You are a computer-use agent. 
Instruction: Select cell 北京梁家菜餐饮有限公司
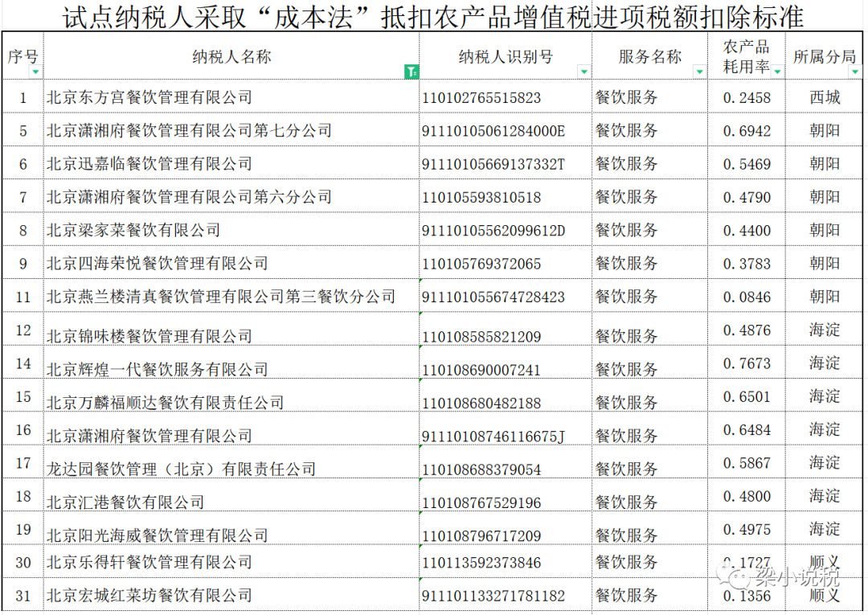click(x=231, y=230)
